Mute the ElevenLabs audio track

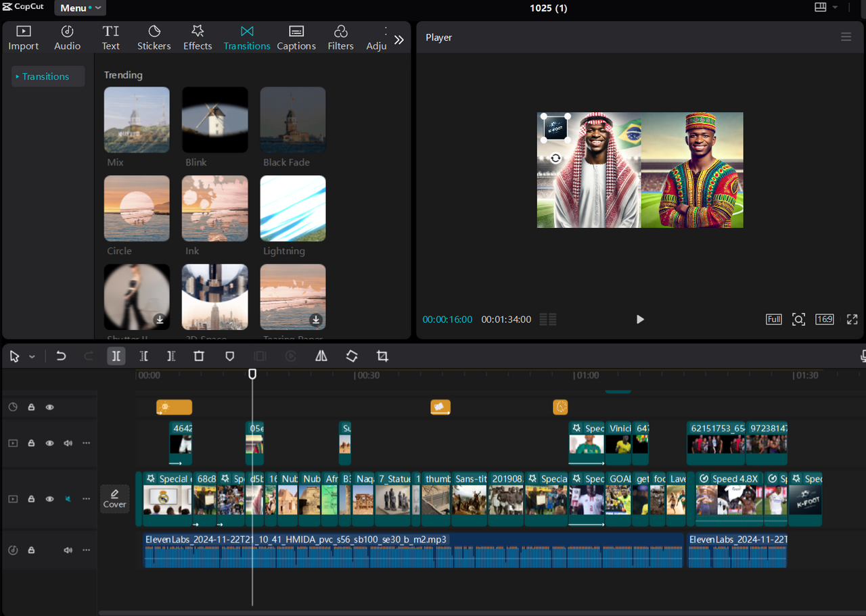point(68,550)
